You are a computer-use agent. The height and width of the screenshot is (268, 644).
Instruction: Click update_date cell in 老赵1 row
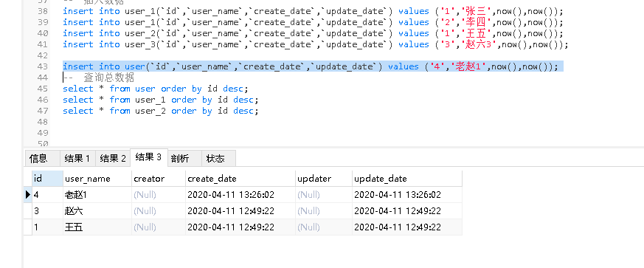click(407, 194)
